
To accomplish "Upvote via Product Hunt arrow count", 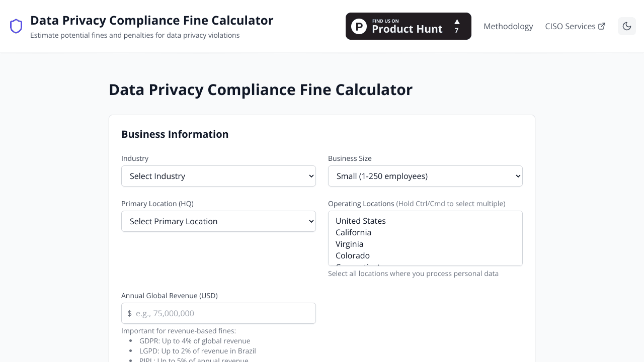I will [457, 26].
